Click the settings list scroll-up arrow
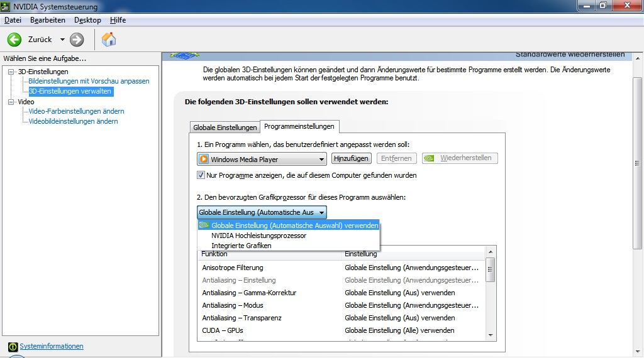 pos(491,251)
